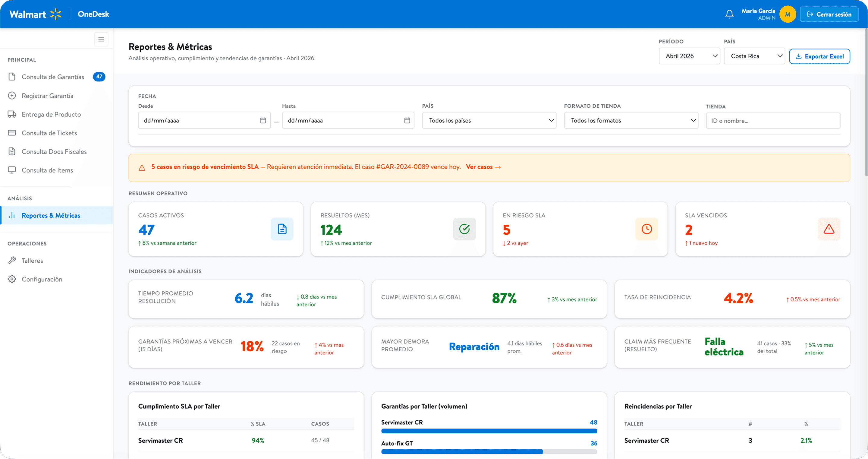The height and width of the screenshot is (459, 868).
Task: Click the Resueltos value 124
Action: tap(331, 230)
